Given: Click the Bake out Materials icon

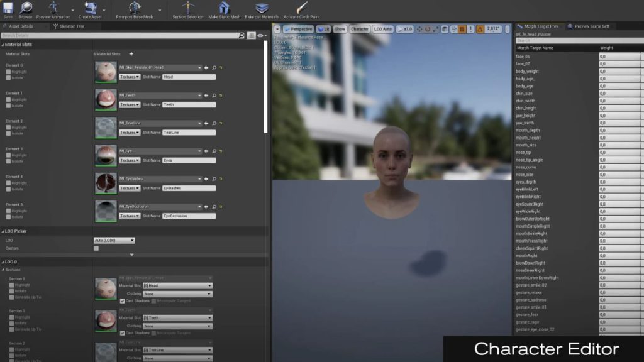Looking at the screenshot, I should pos(261,9).
